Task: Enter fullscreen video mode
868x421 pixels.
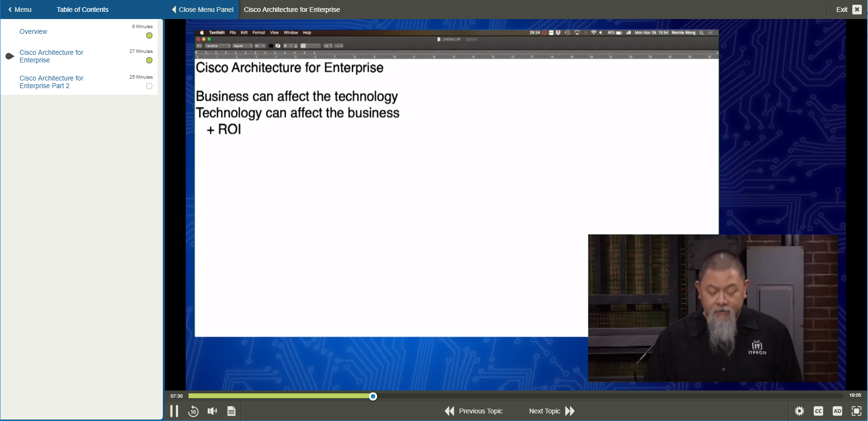Action: (x=857, y=411)
